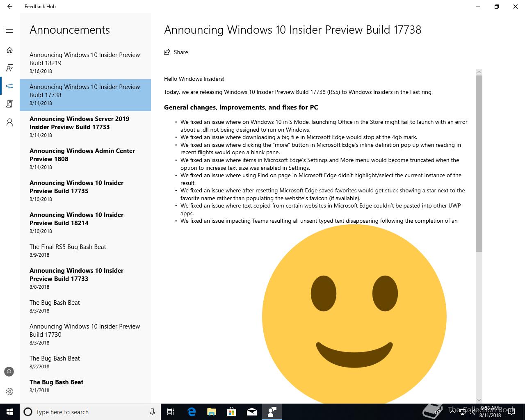Click the article scrollbar up arrow
Screen dimensions: 525x420
(479, 72)
